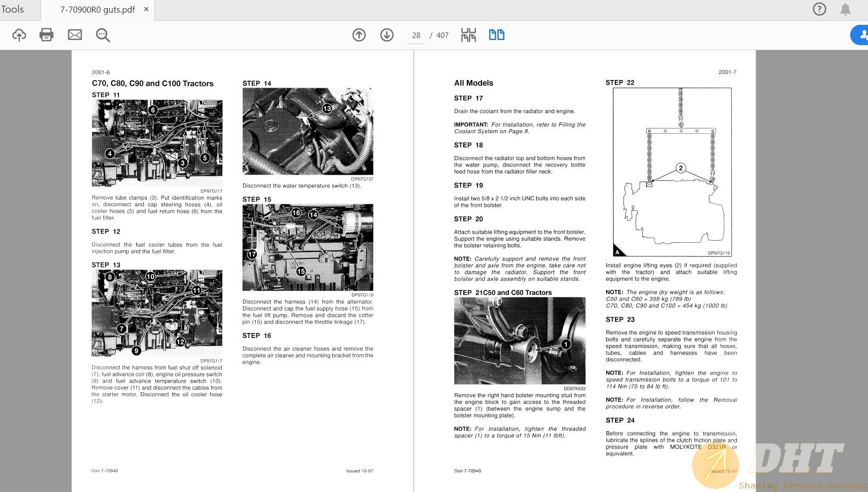Image resolution: width=868 pixels, height=492 pixels.
Task: Click the blue share user button
Action: pos(860,35)
